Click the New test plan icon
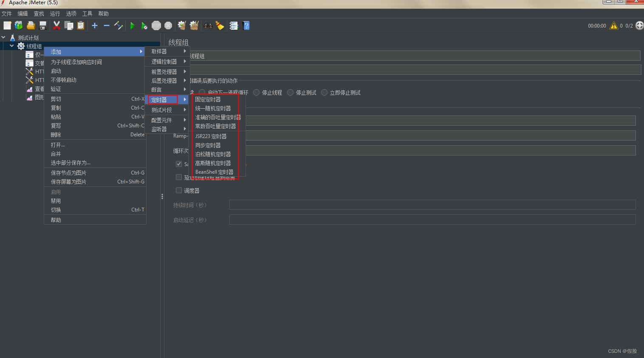Image resolution: width=644 pixels, height=358 pixels. [7, 25]
